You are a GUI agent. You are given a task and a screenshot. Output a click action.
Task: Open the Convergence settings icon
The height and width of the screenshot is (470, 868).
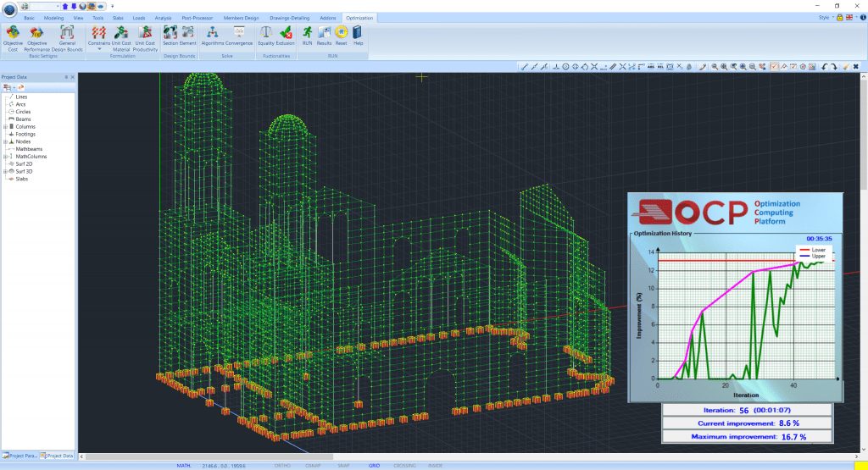239,33
